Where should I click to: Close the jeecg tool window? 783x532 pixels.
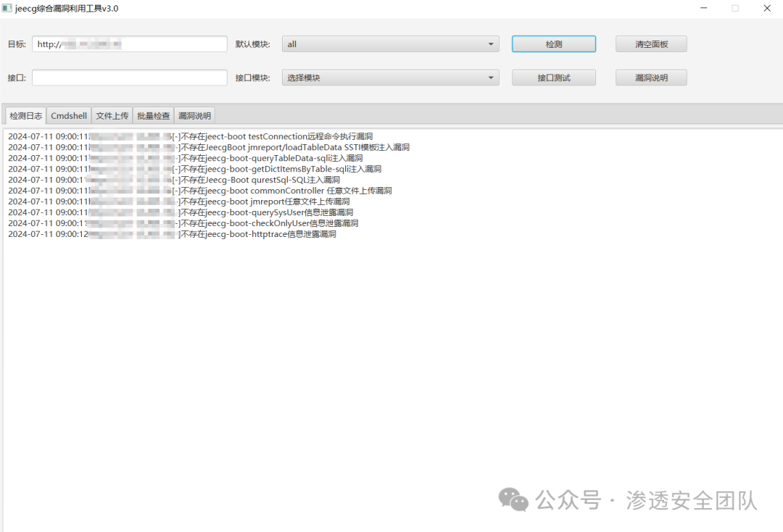click(767, 8)
